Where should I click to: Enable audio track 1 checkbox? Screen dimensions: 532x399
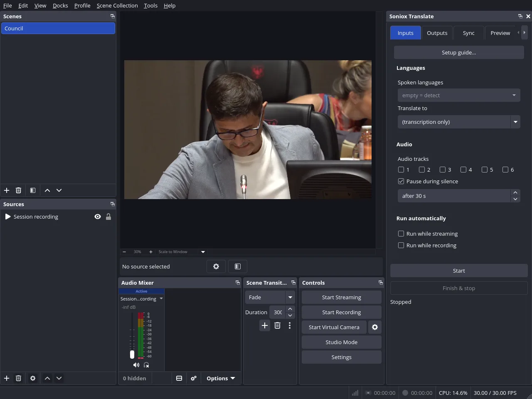tap(401, 170)
